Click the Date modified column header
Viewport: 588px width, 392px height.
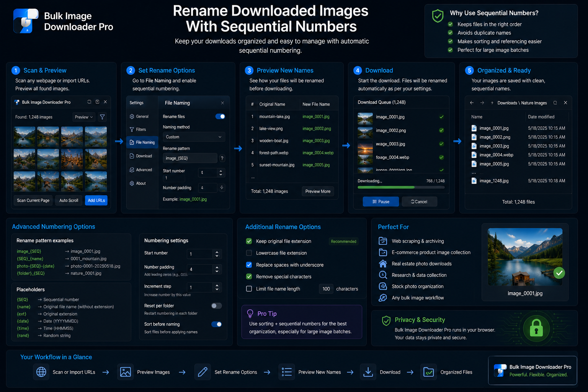[541, 117]
